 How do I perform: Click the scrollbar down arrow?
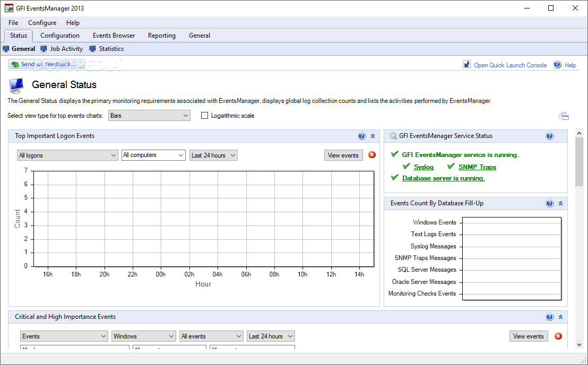580,345
